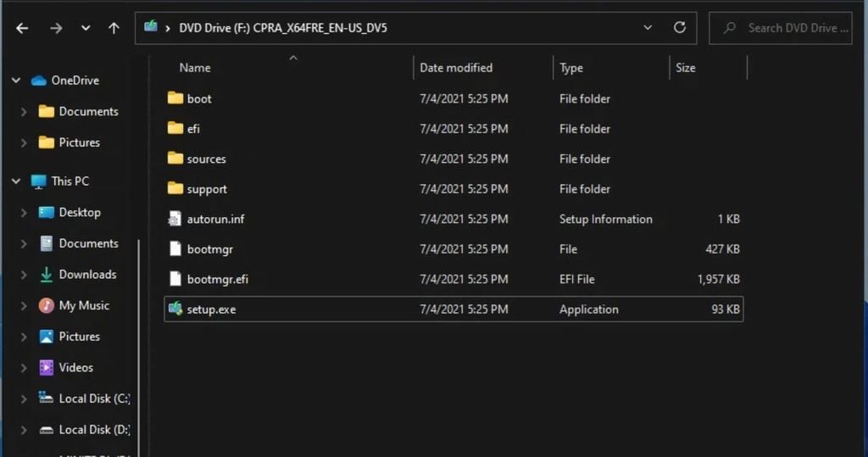Click the EFI File type cell
The height and width of the screenshot is (457, 868).
pyautogui.click(x=576, y=279)
